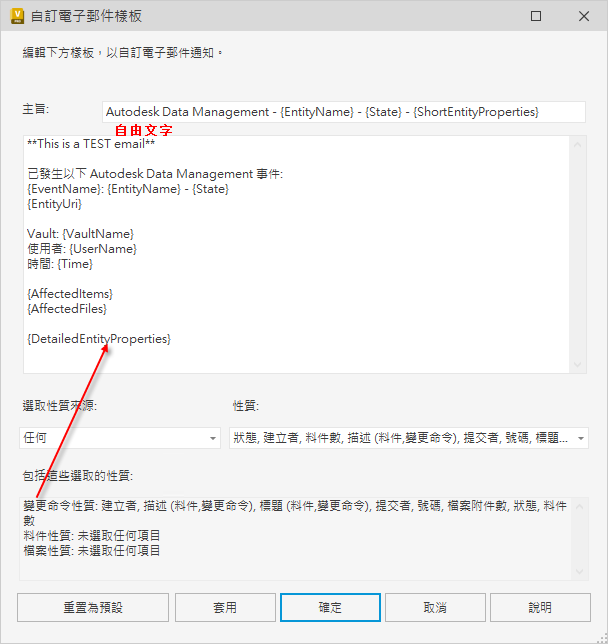Click the 使用者: {UserName} line
Viewport: 608px width, 644px height.
pos(82,249)
